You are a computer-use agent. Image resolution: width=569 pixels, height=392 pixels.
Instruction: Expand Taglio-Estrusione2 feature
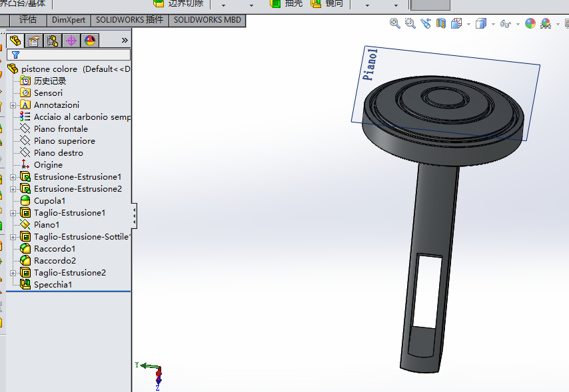point(13,273)
